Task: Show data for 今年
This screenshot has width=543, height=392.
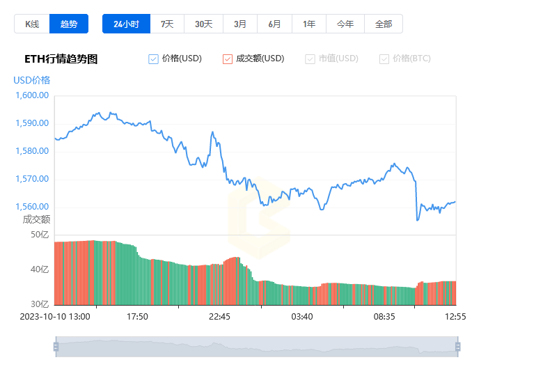Action: [x=345, y=24]
